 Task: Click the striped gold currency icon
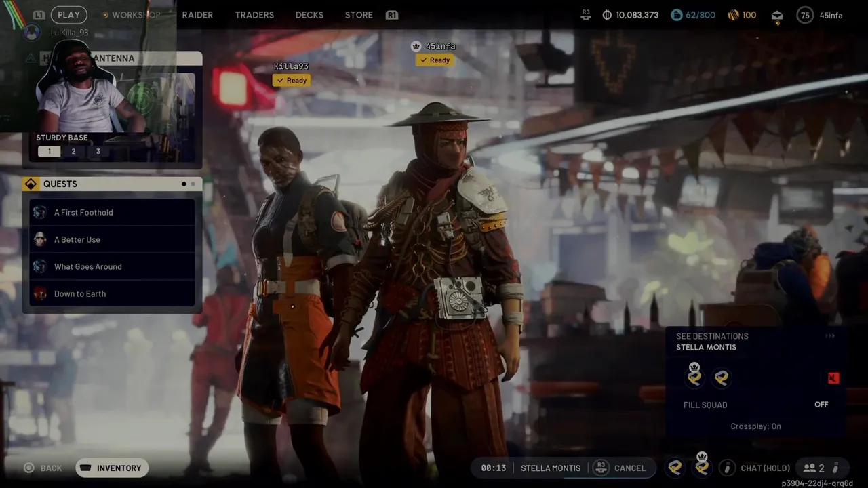click(x=733, y=15)
